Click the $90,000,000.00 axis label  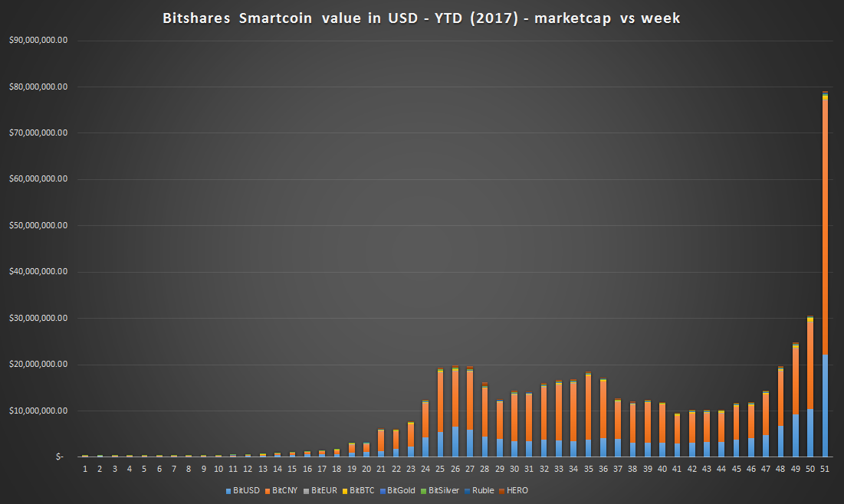pyautogui.click(x=38, y=41)
